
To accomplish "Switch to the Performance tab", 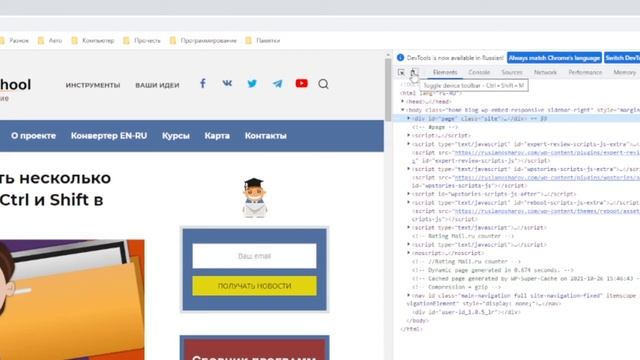I will [x=585, y=72].
